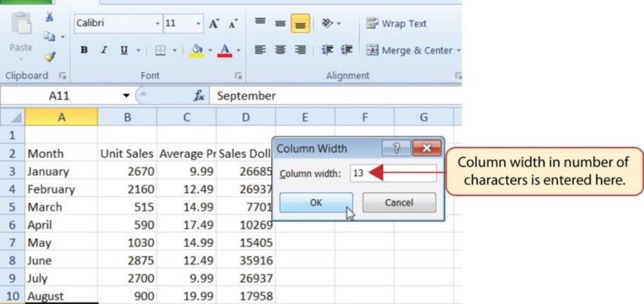Click OK in Column Width dialog
Image resolution: width=644 pixels, height=304 pixels.
316,202
